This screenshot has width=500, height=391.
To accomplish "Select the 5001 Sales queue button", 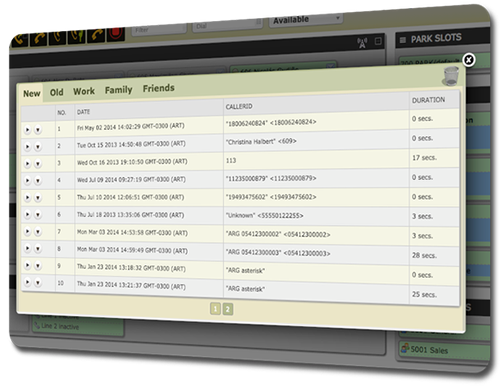I will click(443, 350).
